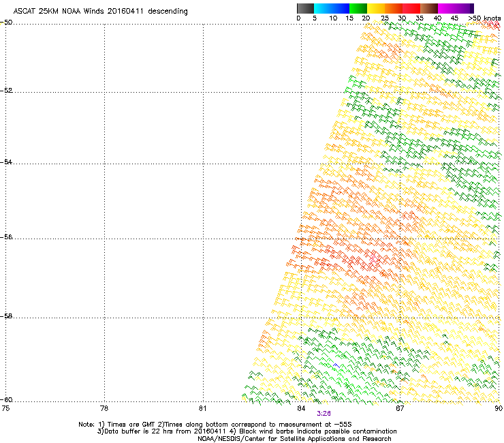This screenshot has height=443, width=504.
Task: Click the '>50 knots' color scale label
Action: (x=484, y=18)
